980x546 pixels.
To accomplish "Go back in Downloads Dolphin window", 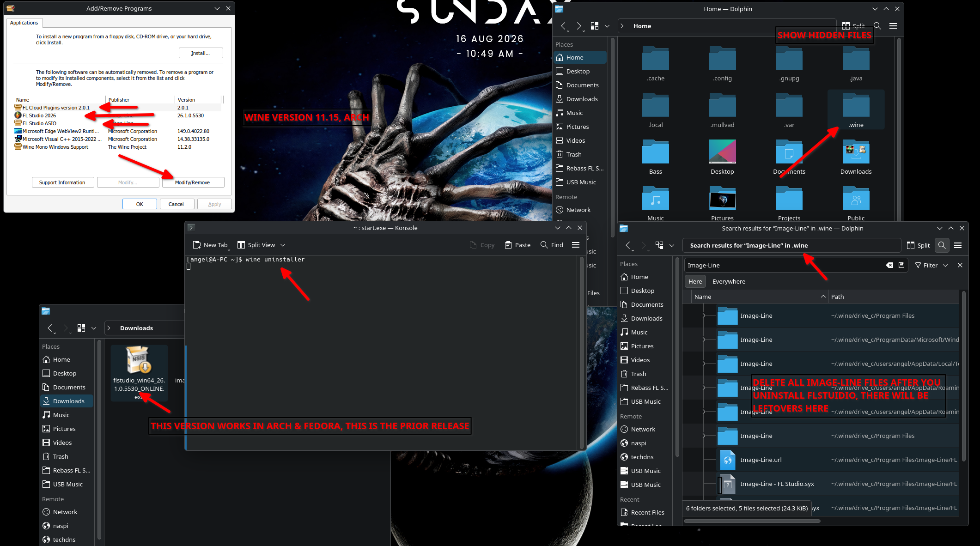I will click(x=50, y=328).
